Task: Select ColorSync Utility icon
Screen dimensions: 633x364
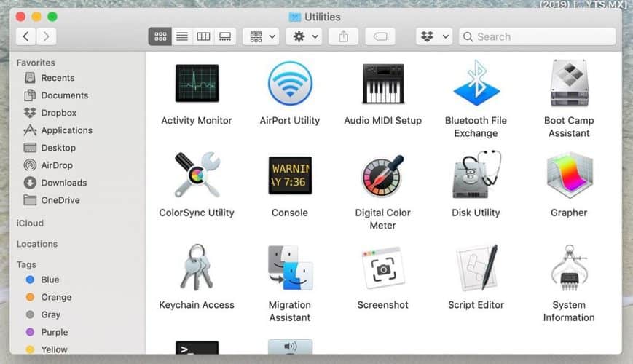Action: click(x=197, y=175)
